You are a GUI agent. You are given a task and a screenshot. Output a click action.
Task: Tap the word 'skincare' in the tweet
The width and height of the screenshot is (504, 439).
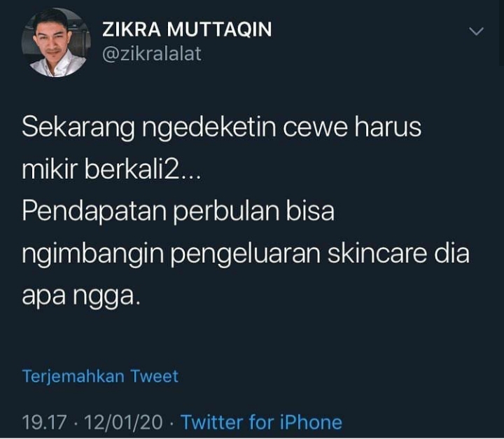pos(377,253)
